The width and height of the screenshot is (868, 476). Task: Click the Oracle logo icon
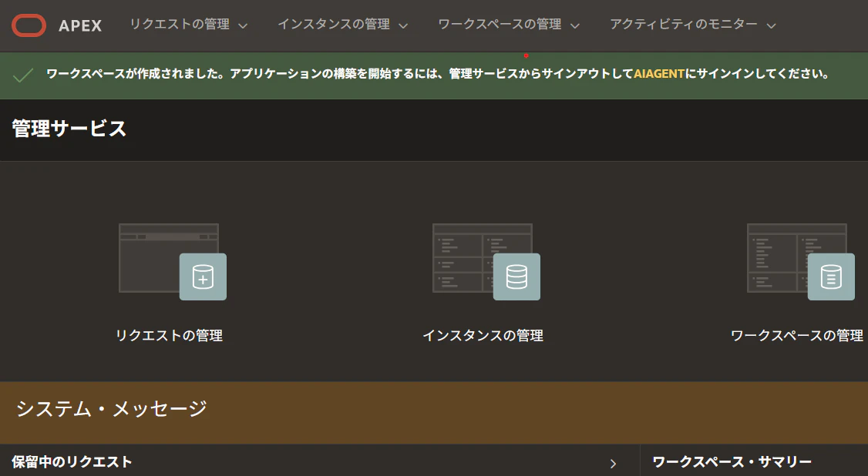click(x=29, y=25)
